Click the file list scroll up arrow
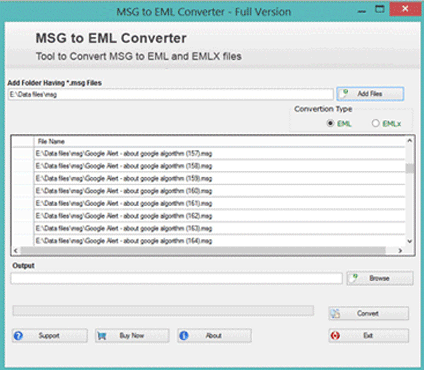The width and height of the screenshot is (424, 370). coord(410,141)
